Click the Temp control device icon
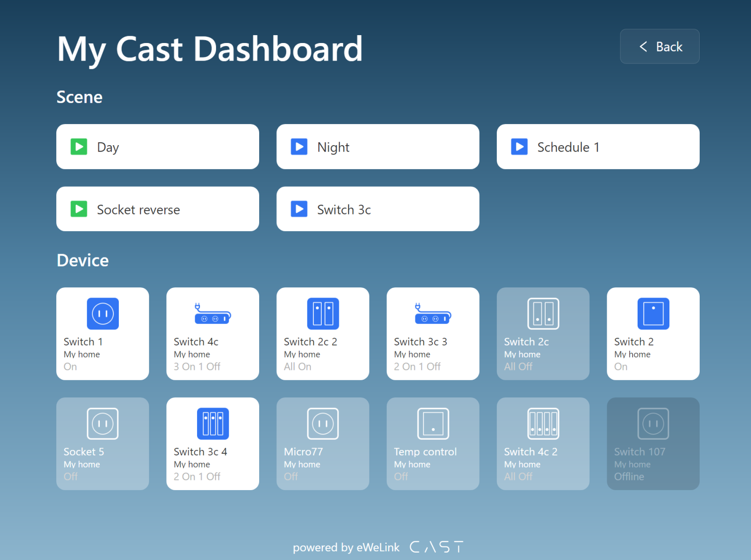The image size is (751, 560). 432,423
